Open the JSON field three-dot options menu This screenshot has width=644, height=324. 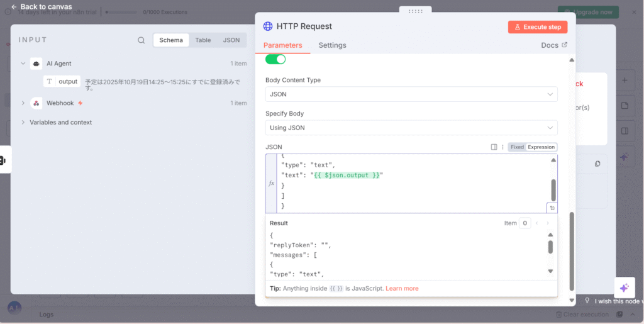pos(502,147)
